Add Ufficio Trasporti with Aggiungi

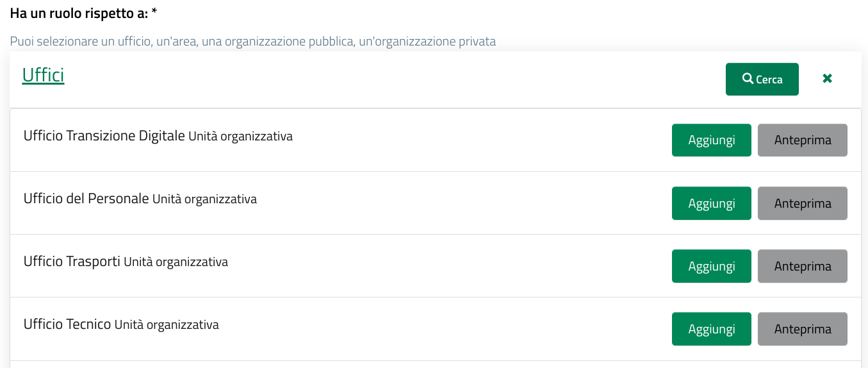pyautogui.click(x=712, y=266)
